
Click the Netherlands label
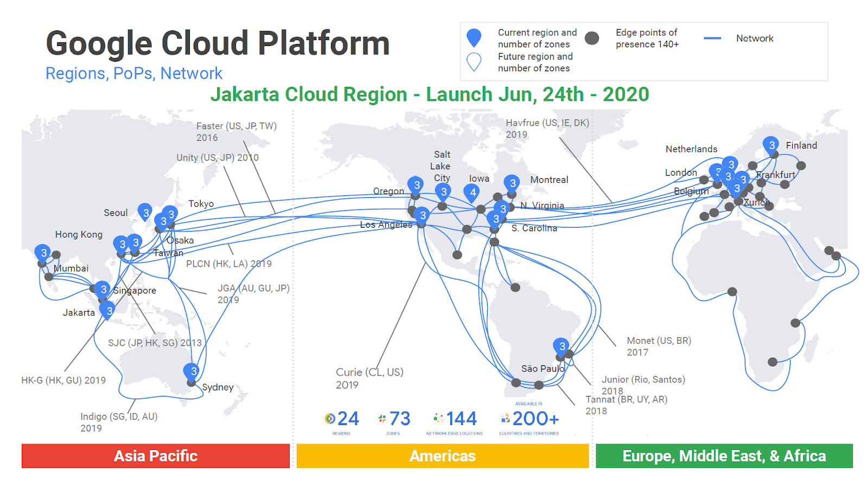point(691,149)
